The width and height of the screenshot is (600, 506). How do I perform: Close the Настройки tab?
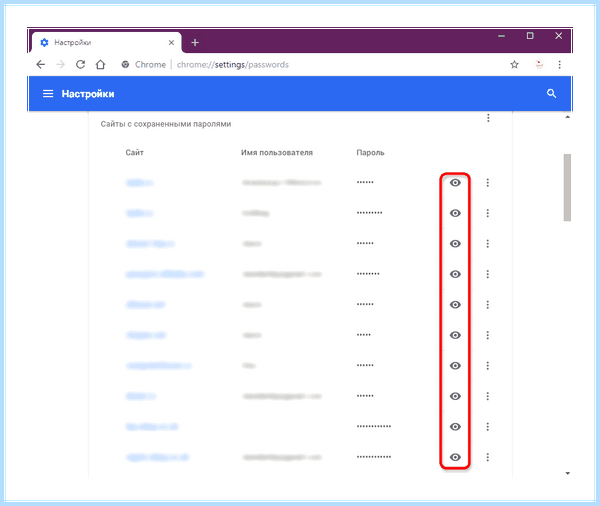(x=171, y=42)
